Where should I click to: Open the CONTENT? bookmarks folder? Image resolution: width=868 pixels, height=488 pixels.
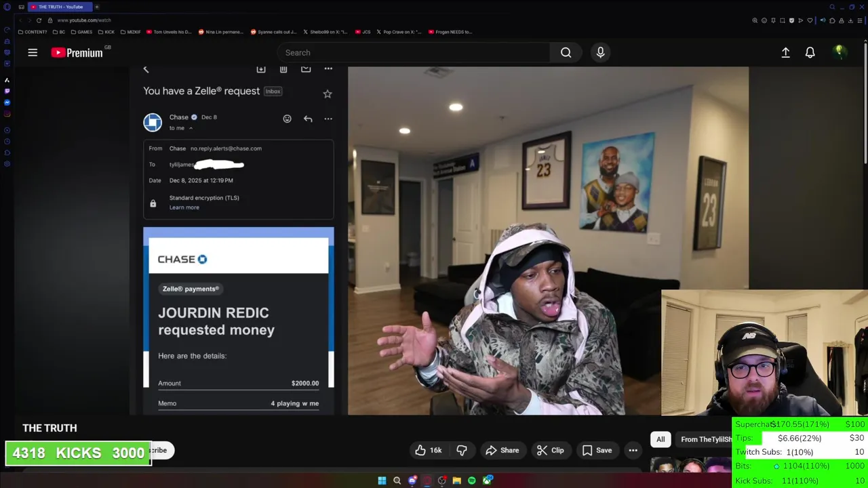tap(33, 32)
